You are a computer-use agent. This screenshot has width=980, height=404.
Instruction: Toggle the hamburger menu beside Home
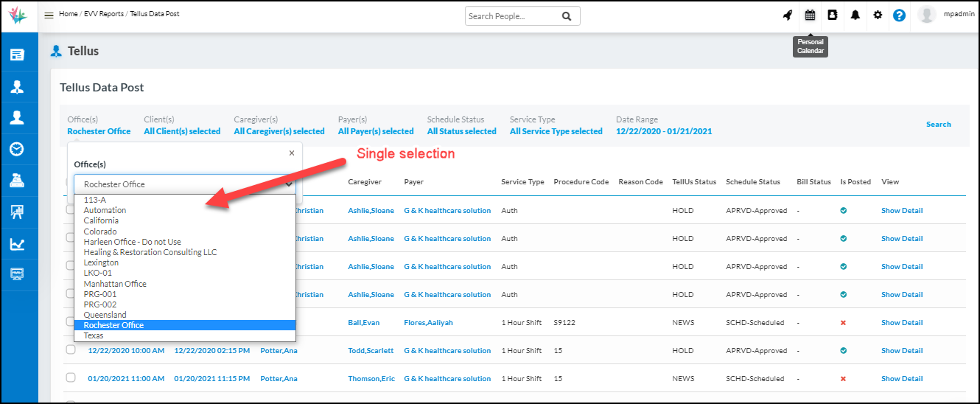[x=49, y=15]
